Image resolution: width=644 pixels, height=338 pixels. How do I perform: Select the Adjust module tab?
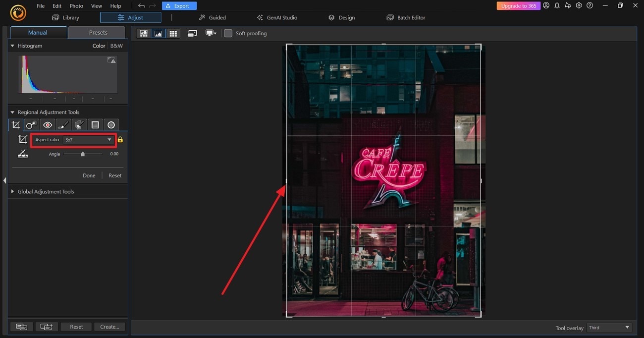pos(131,17)
